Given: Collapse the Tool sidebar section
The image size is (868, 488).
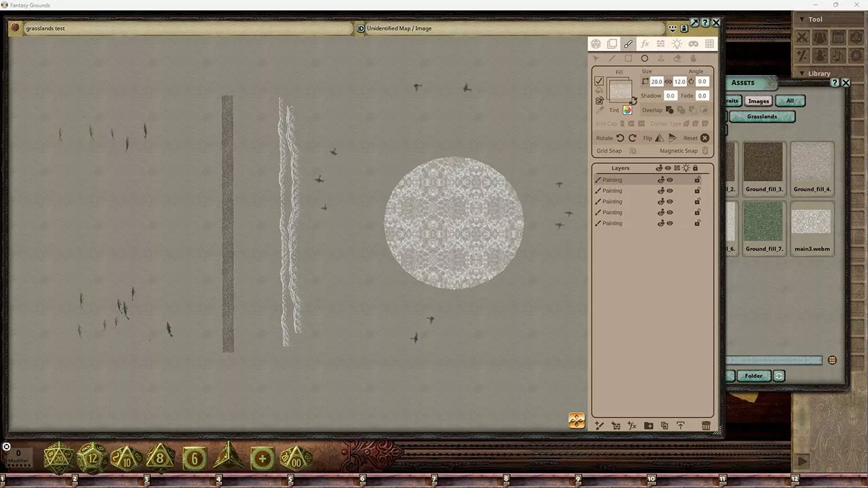Looking at the screenshot, I should click(x=802, y=20).
